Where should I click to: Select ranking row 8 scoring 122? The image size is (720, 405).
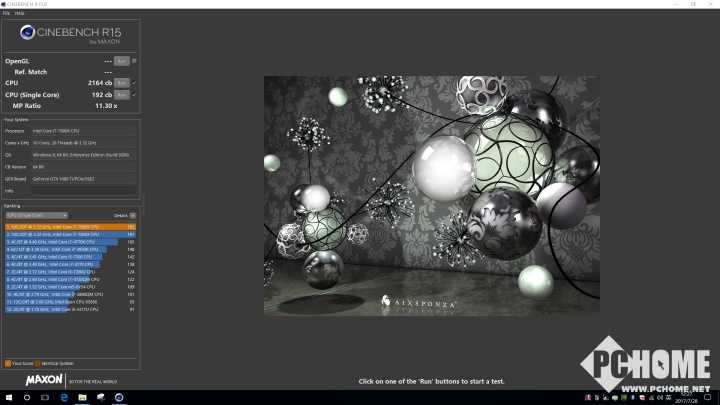point(71,279)
